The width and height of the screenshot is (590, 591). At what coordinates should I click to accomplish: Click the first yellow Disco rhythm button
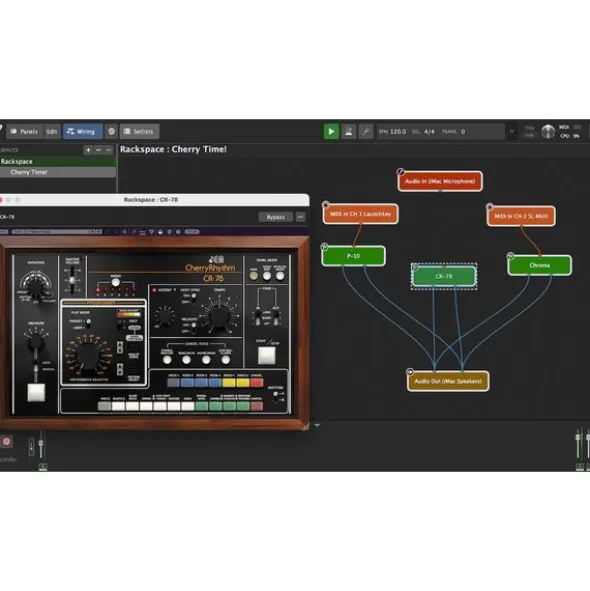point(229,383)
